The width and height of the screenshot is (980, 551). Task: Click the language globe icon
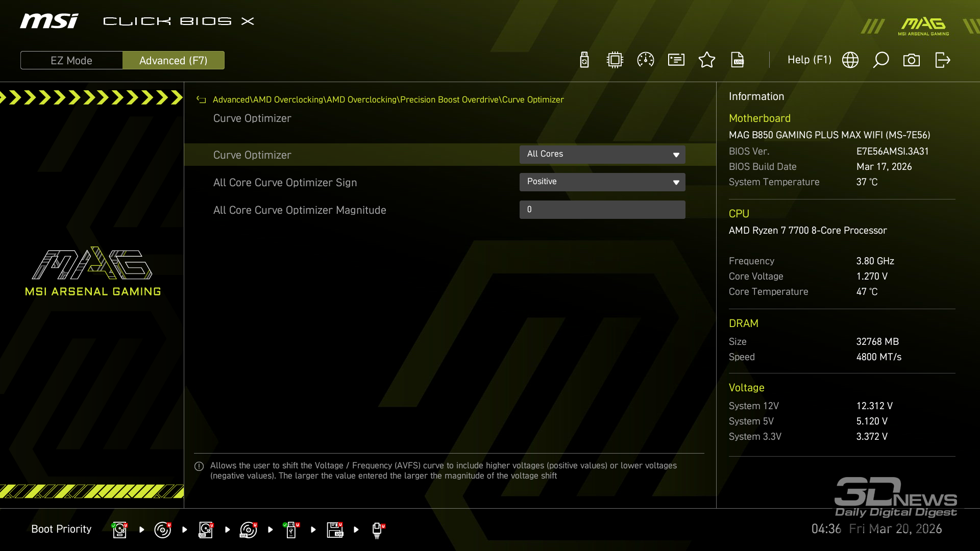850,60
